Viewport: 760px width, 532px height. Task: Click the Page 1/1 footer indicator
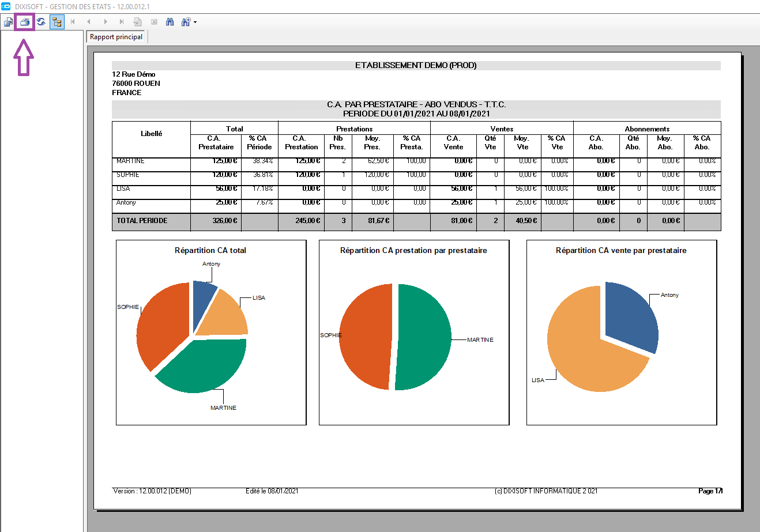pyautogui.click(x=710, y=491)
